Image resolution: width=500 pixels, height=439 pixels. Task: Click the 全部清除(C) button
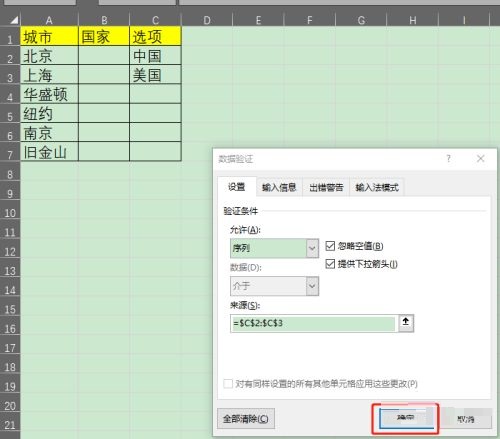246,419
